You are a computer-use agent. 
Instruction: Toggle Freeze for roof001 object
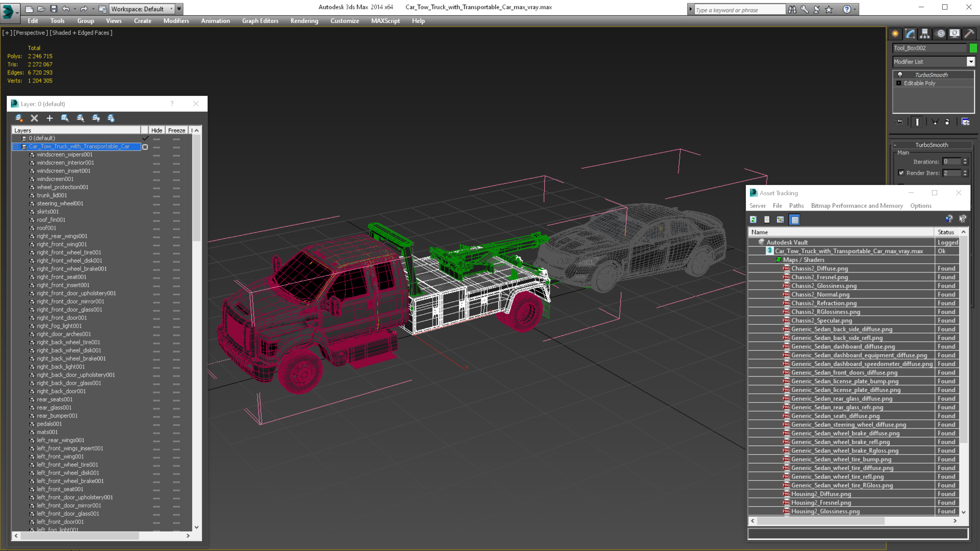(176, 229)
